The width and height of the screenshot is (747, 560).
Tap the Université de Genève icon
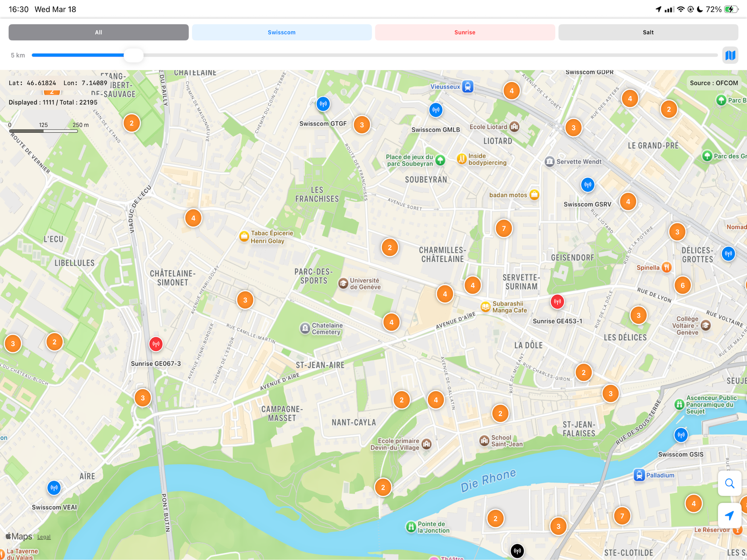tap(343, 283)
